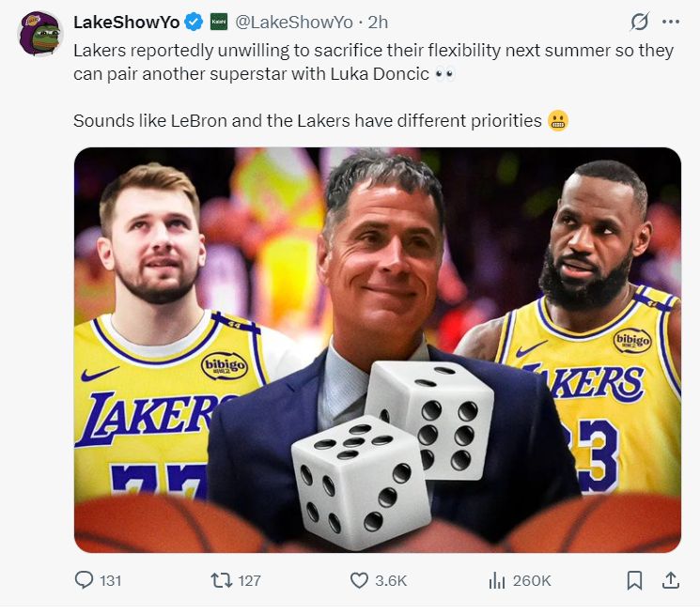Like the tweet with the heart icon
Screen dimensions: 700x614
tap(359, 580)
